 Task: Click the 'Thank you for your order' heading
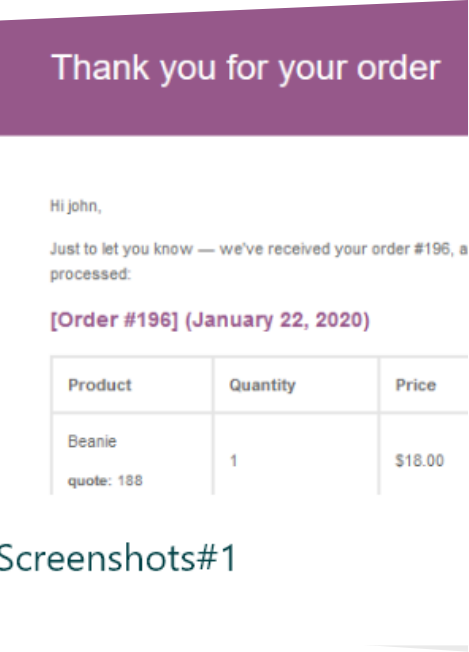[x=246, y=69]
